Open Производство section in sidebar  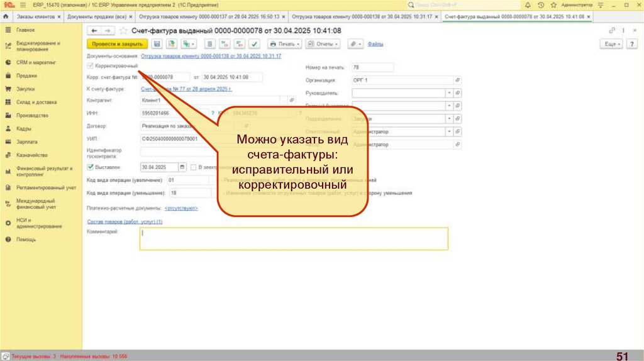click(x=32, y=115)
